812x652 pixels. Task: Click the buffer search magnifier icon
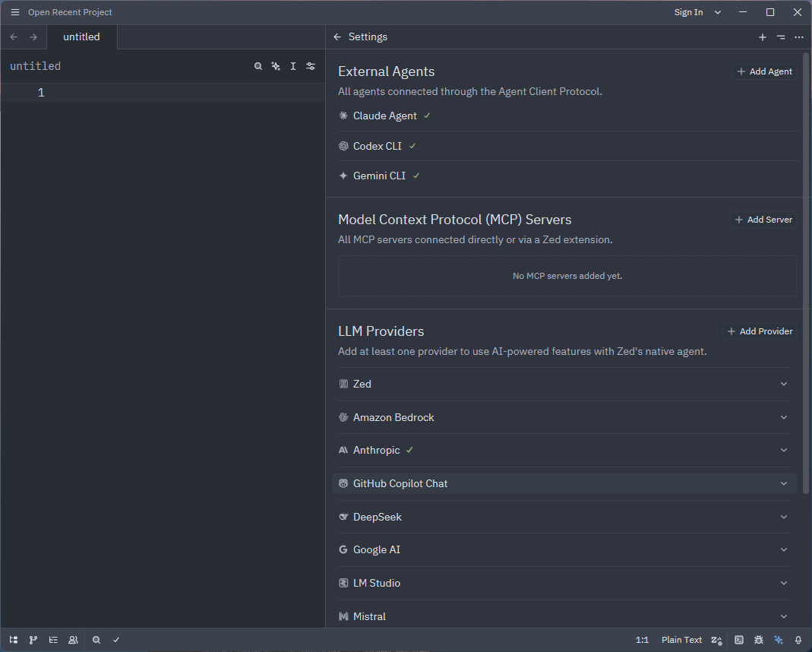pos(258,66)
